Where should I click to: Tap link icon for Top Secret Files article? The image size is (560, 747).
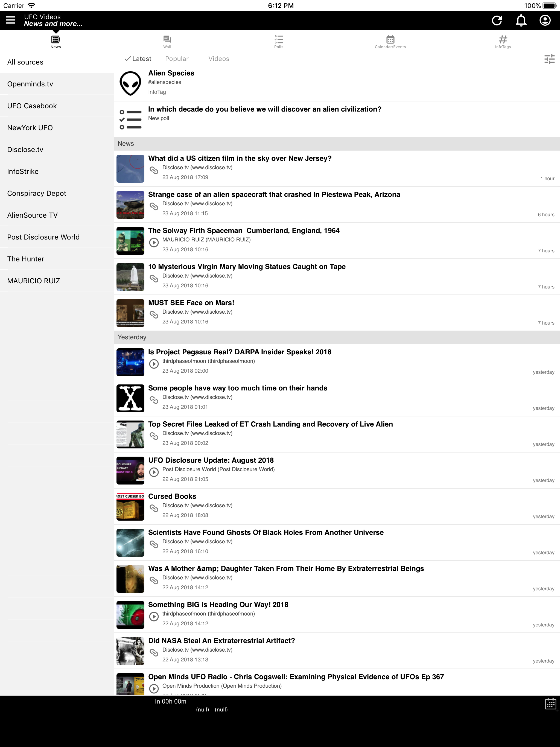click(x=154, y=436)
